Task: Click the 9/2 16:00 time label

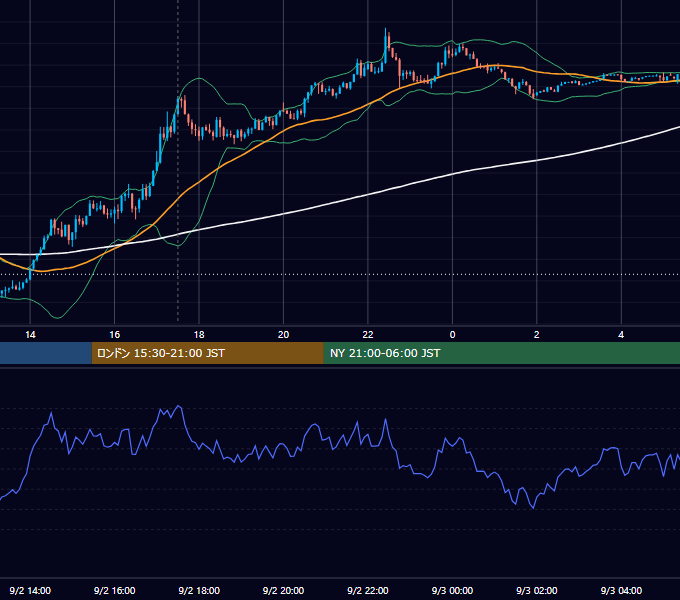Action: click(114, 590)
